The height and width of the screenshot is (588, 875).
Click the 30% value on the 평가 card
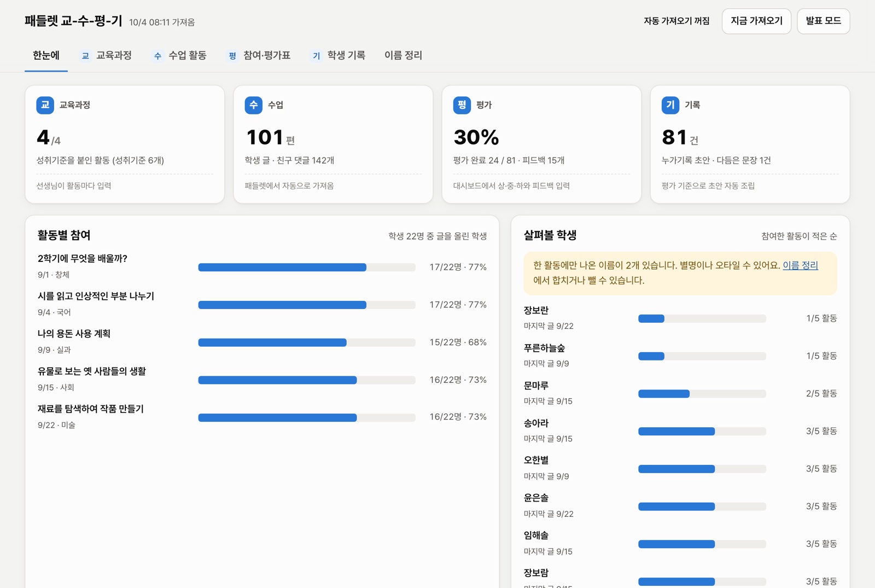[x=476, y=137]
